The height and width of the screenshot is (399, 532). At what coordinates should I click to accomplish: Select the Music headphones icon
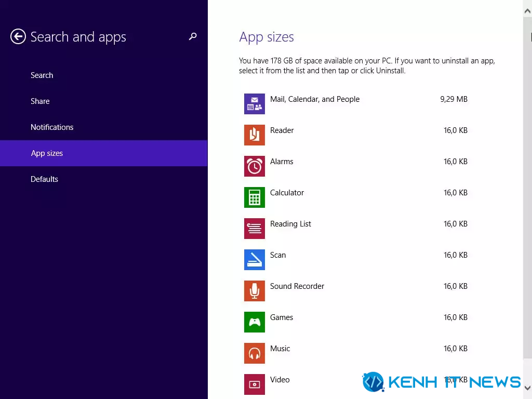coord(255,353)
